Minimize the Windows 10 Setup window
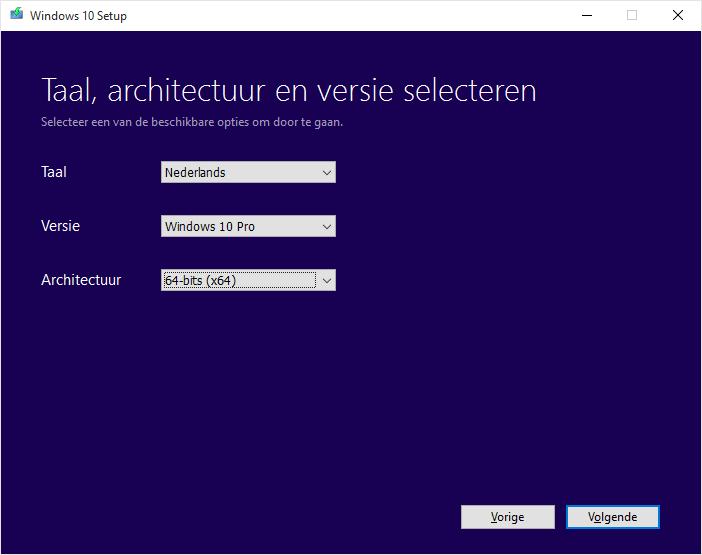 585,15
